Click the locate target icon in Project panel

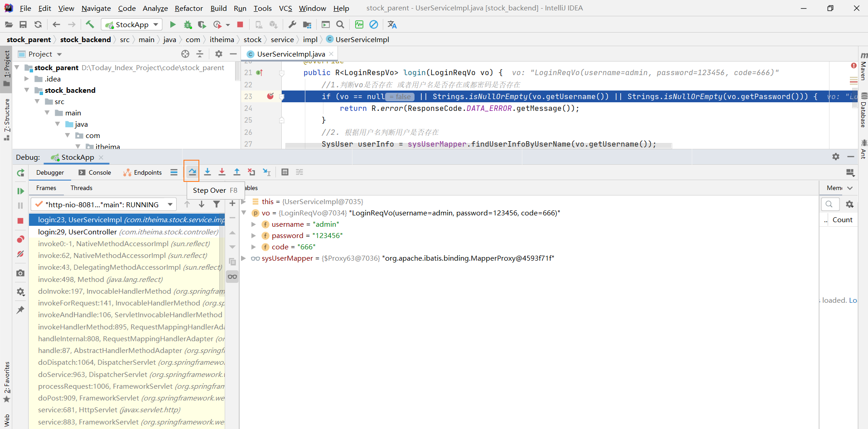point(185,54)
